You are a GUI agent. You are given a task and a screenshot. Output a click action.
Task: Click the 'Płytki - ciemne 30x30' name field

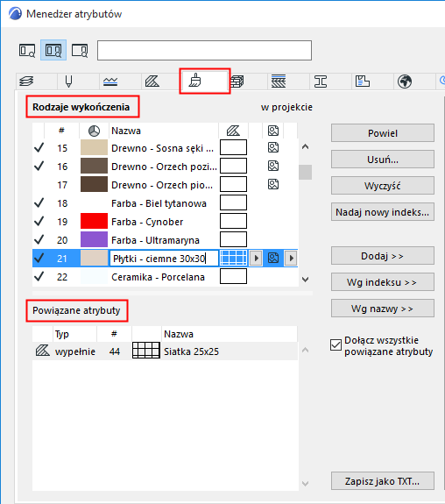coord(164,259)
